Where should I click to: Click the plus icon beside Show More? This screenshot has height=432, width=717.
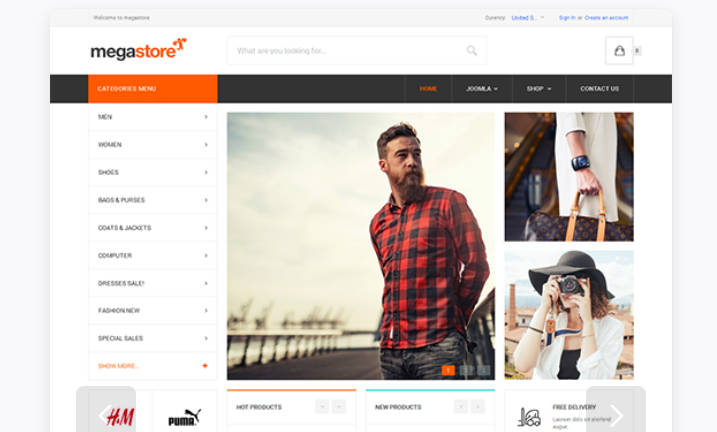(205, 366)
